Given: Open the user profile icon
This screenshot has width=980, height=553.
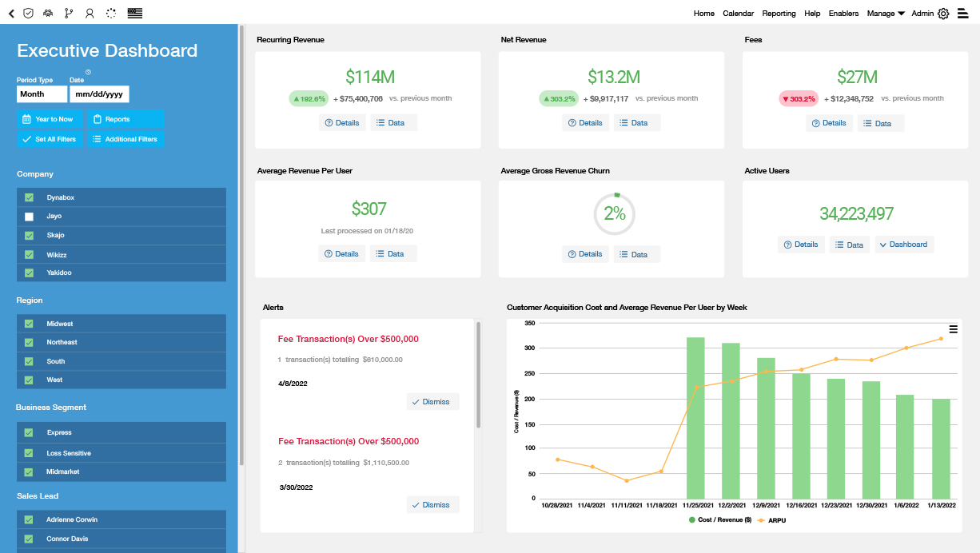Looking at the screenshot, I should pos(90,14).
